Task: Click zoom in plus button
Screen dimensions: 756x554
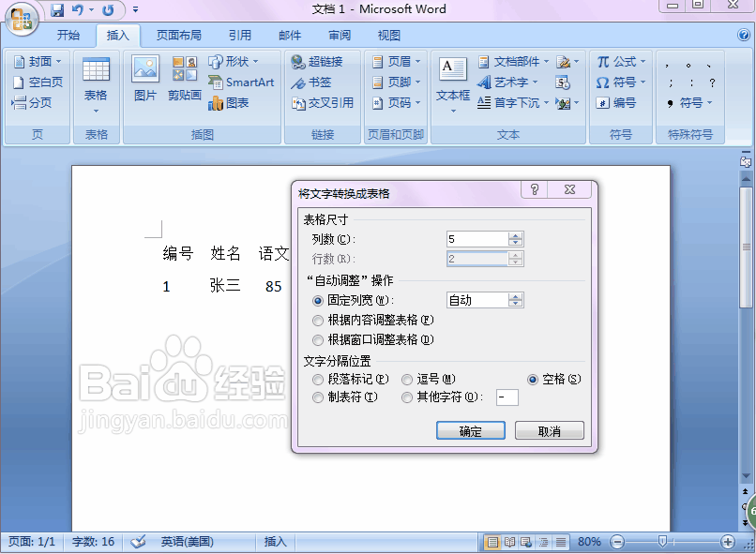Action: pos(728,543)
